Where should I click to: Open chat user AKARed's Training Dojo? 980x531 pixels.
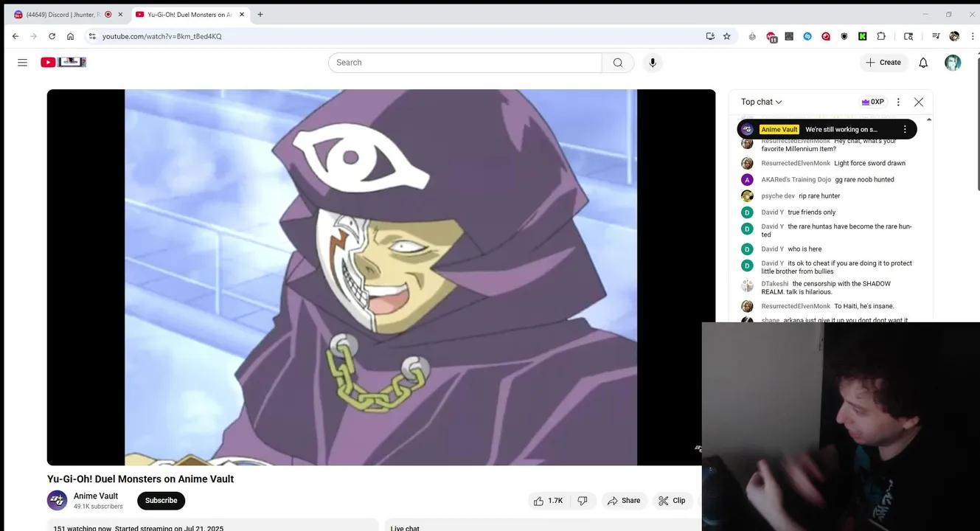[x=796, y=180]
